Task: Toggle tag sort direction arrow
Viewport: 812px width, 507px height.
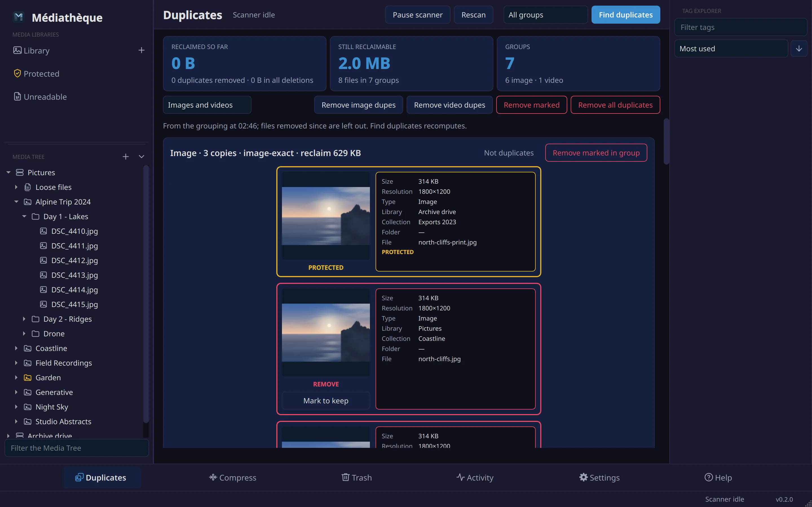Action: (x=799, y=49)
